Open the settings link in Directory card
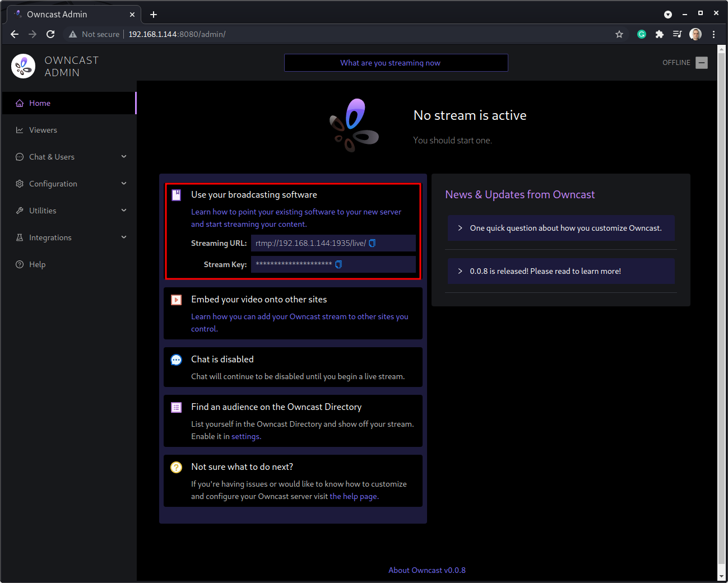 245,436
